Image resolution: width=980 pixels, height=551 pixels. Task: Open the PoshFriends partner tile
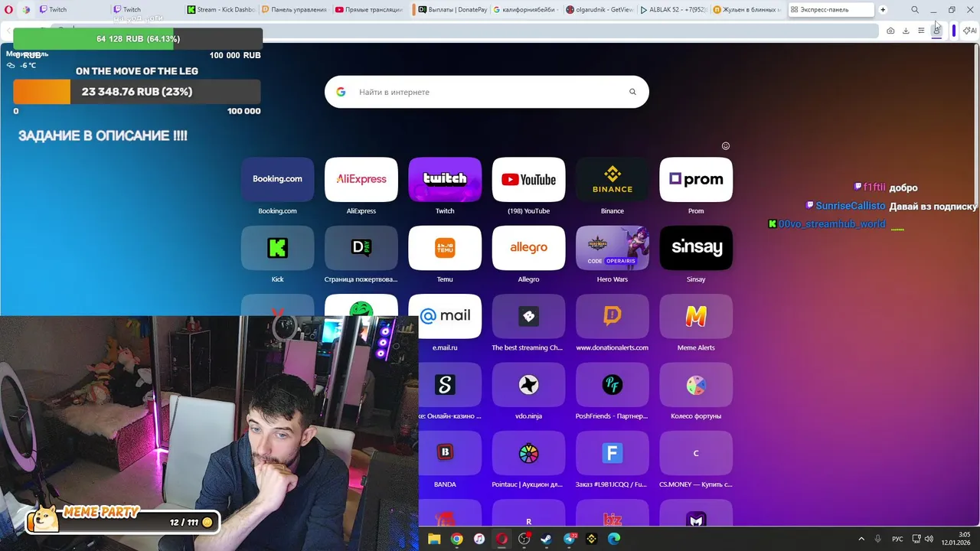[612, 384]
